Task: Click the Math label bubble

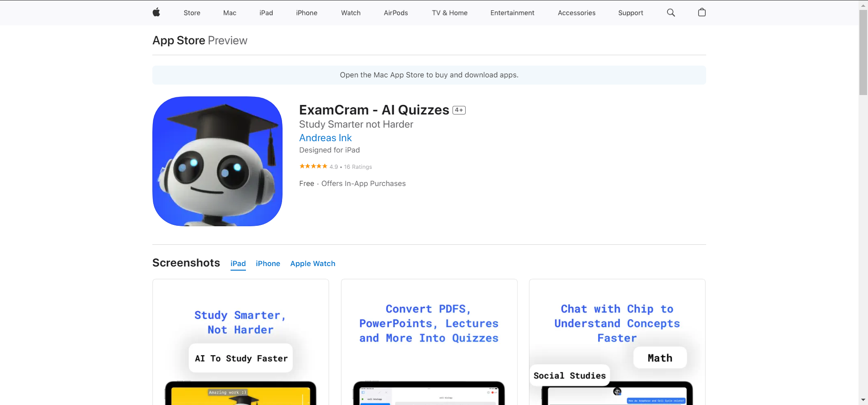Action: [660, 358]
